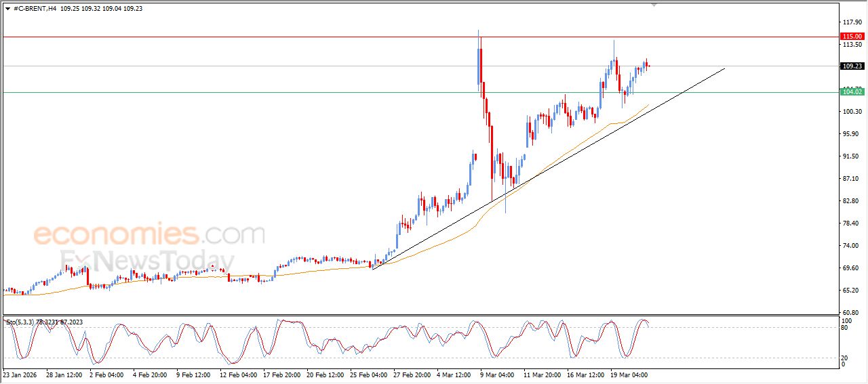The image size is (868, 384).
Task: Click the 60.80 price scale value
Action: tap(850, 312)
